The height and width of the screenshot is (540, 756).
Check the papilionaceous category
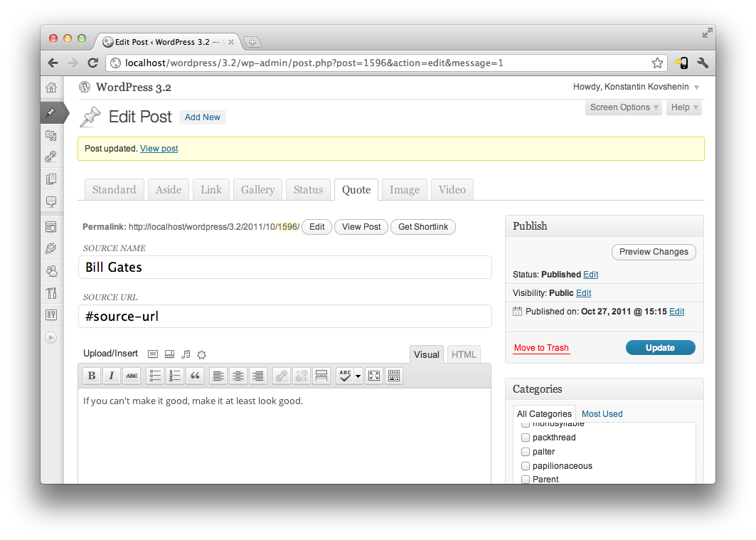[526, 466]
